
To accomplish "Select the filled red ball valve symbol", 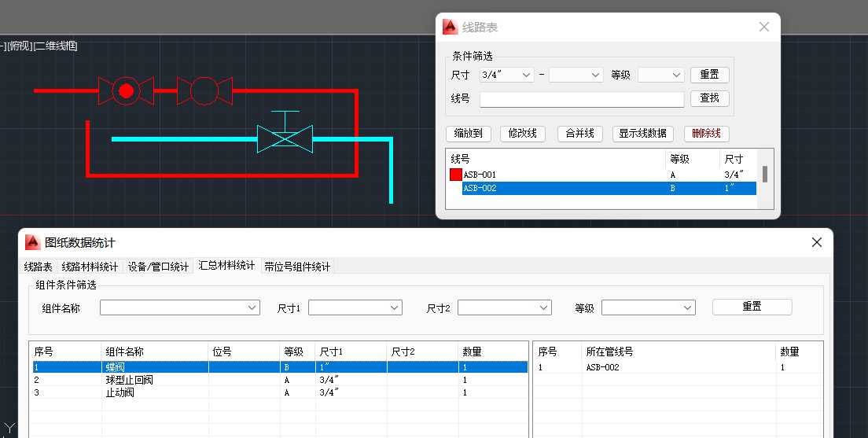I will click(125, 91).
